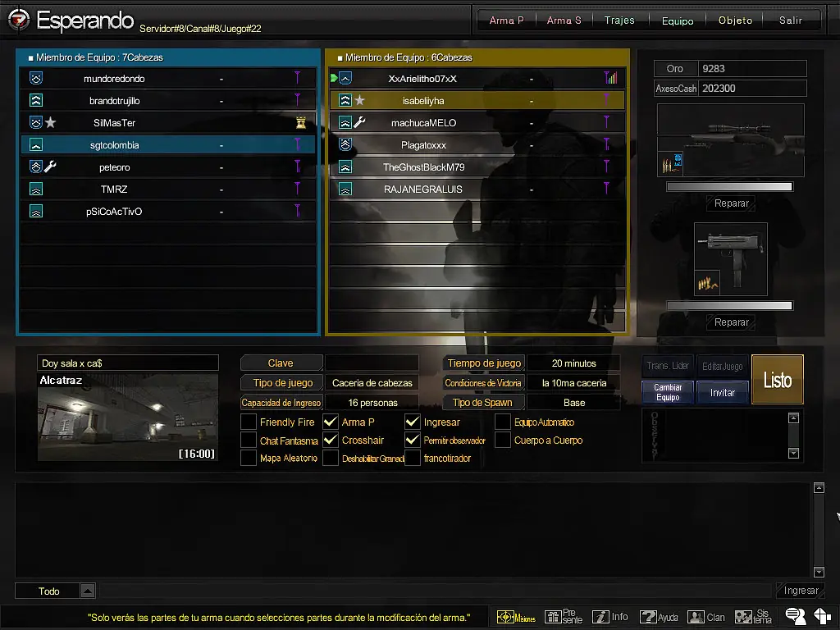
Task: Click the sniper rifle durability bar
Action: point(729,186)
